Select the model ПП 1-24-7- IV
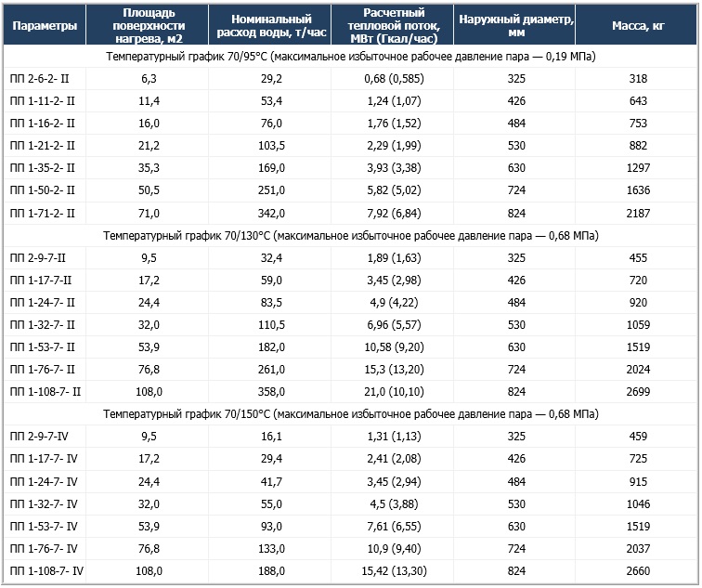702x588 pixels. tap(44, 482)
